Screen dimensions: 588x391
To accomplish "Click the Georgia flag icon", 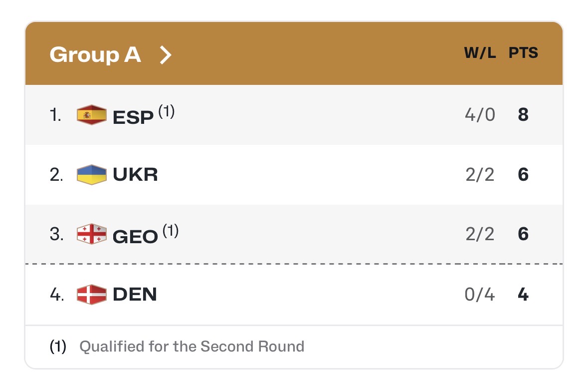I will (92, 234).
